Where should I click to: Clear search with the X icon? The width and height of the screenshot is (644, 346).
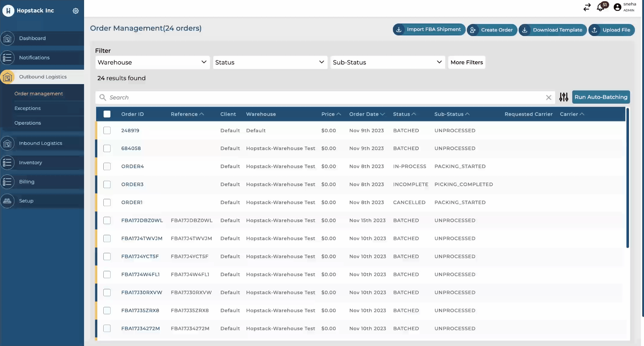[548, 97]
